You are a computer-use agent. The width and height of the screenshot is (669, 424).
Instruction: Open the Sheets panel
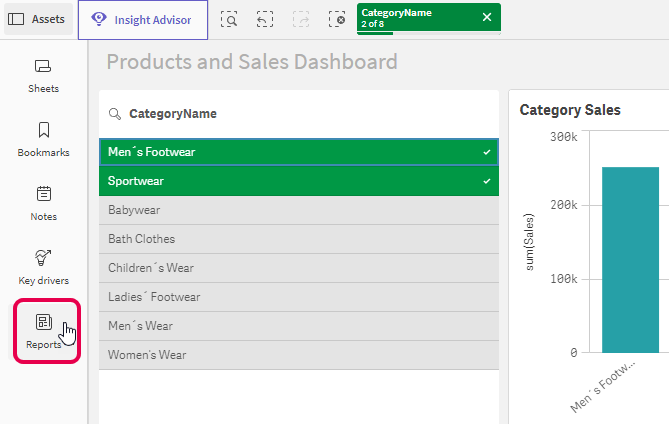43,75
